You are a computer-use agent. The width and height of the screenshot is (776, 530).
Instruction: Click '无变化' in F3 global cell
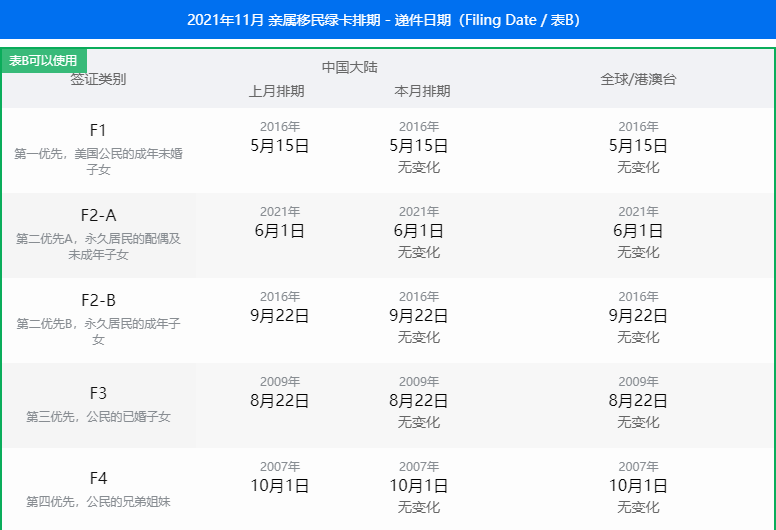(638, 423)
